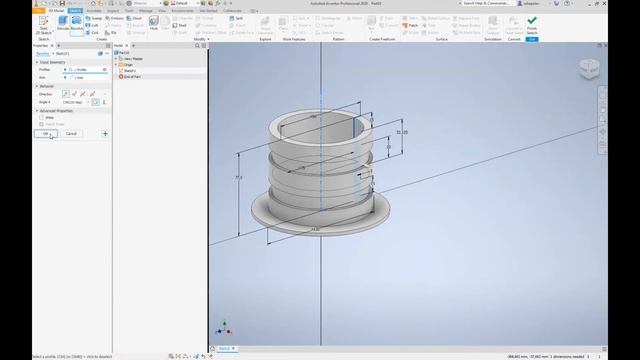Open the Manage ribbon tab

point(145,11)
